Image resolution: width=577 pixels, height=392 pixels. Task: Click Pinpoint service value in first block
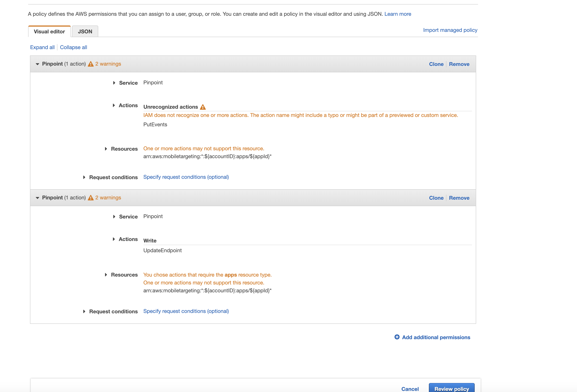pyautogui.click(x=153, y=83)
